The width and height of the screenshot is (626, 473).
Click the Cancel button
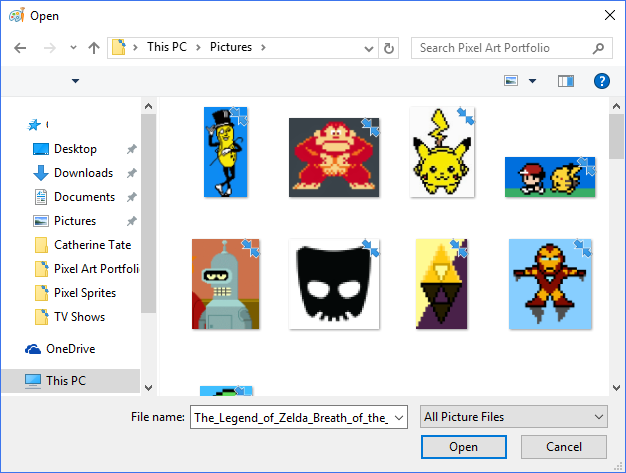(x=564, y=447)
